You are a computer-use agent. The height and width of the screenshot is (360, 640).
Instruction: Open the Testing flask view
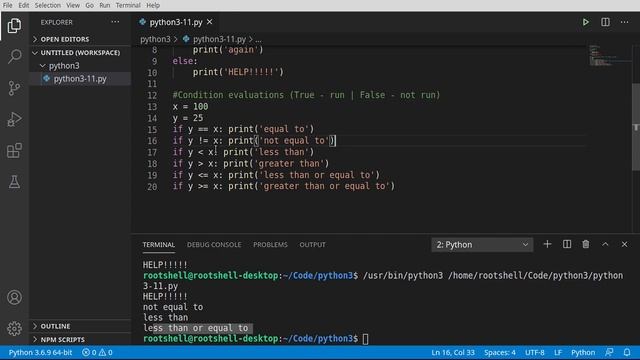point(14,182)
